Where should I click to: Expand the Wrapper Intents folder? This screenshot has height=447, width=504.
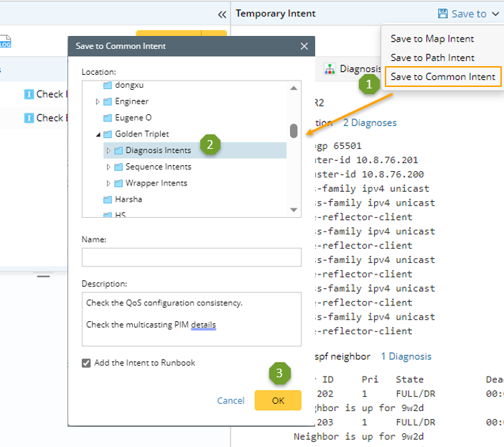pyautogui.click(x=108, y=183)
